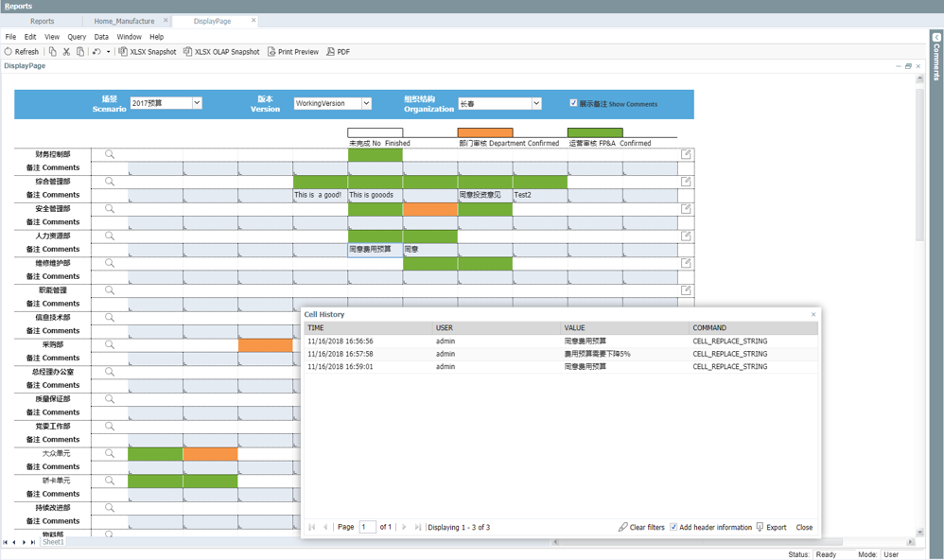Click the magnifier icon for 职能管理
The height and width of the screenshot is (560, 944).
[x=110, y=290]
